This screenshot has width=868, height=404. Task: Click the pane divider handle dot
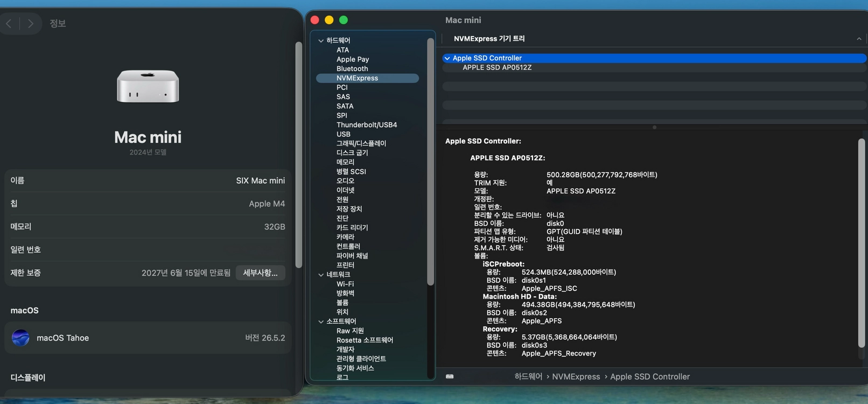[654, 128]
